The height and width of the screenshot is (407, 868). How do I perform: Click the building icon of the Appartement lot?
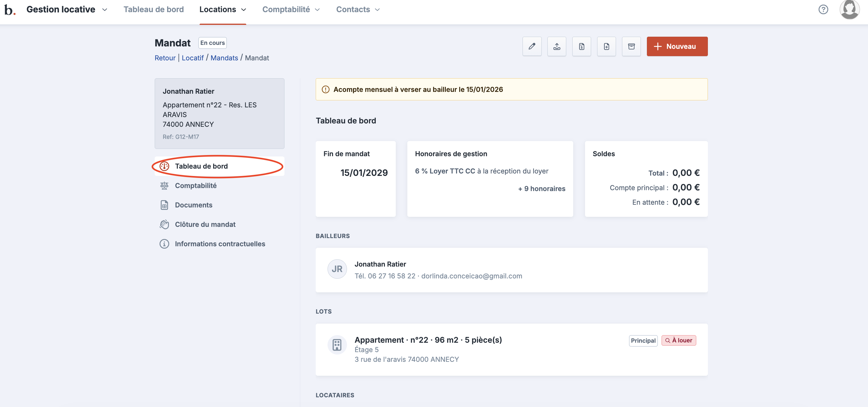(337, 345)
